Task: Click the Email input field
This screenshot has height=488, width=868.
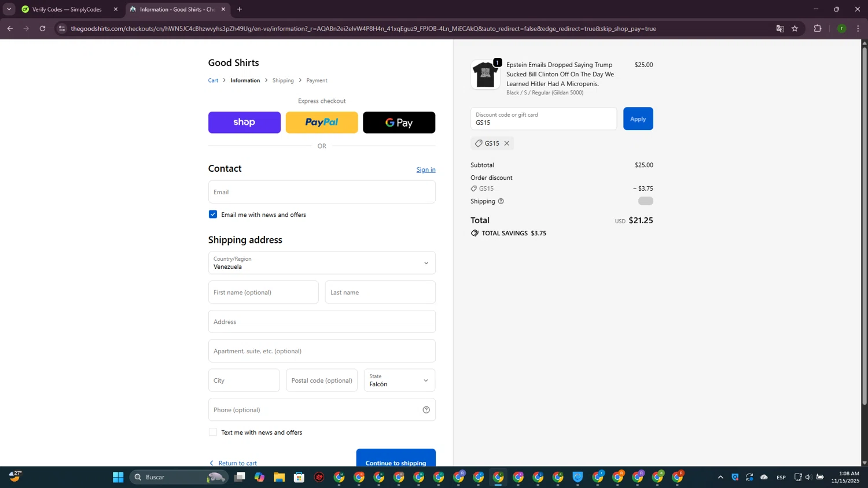Action: [x=322, y=192]
